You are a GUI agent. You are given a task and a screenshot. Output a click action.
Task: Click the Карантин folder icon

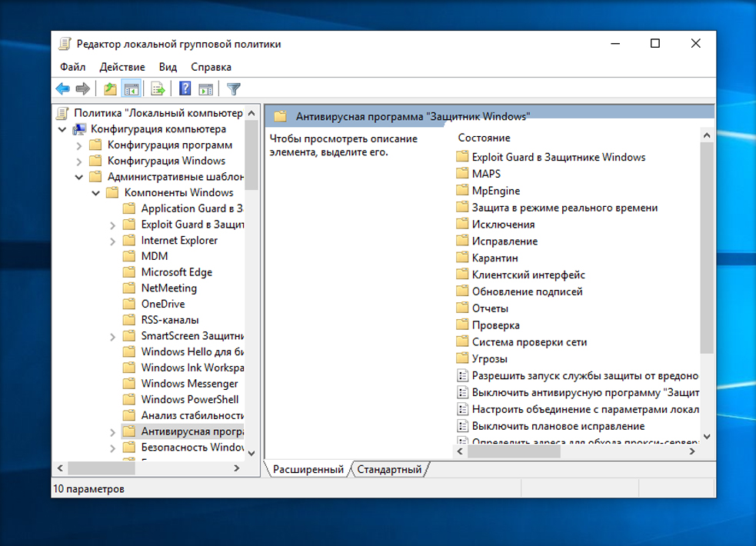pos(462,258)
